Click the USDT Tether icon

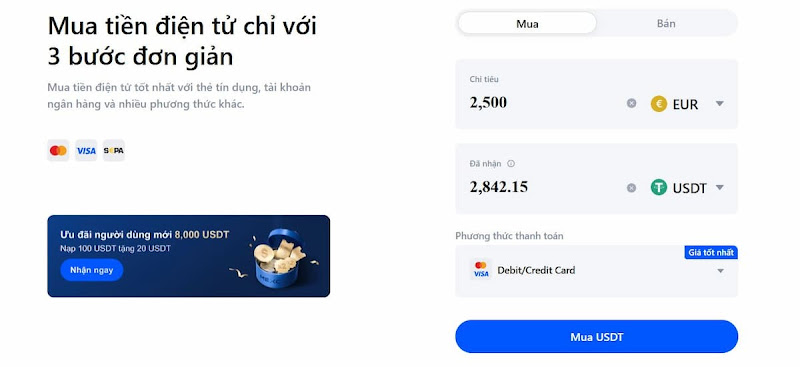point(659,187)
